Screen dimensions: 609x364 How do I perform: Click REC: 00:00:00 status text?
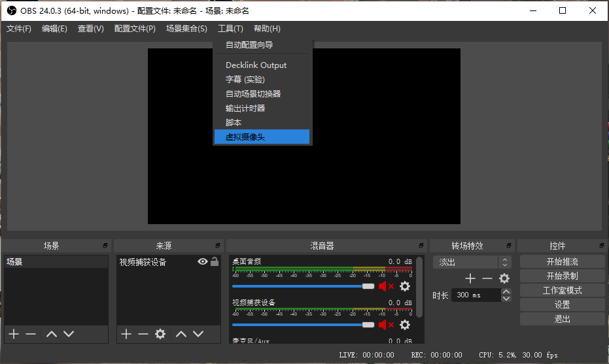click(x=436, y=355)
